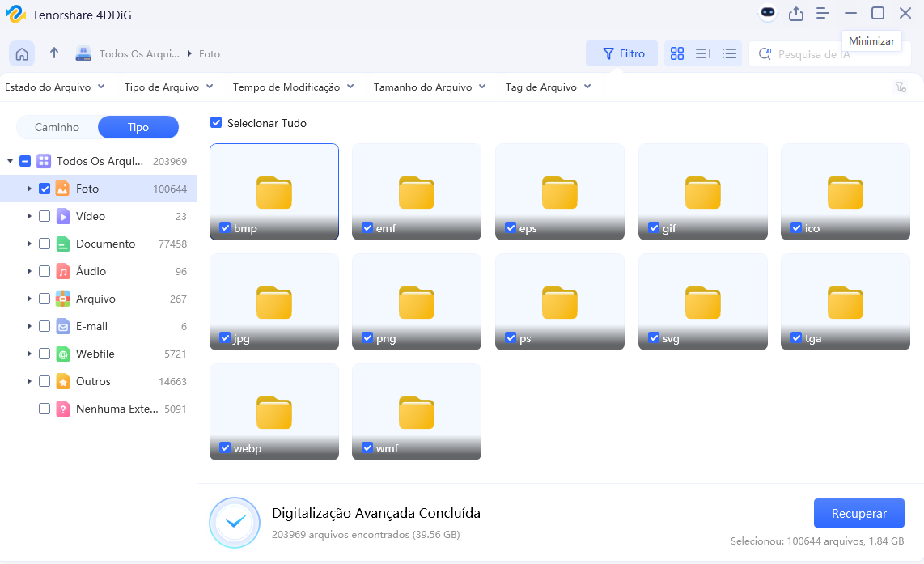
Task: Click the up-arrow navigation icon
Action: 53,53
